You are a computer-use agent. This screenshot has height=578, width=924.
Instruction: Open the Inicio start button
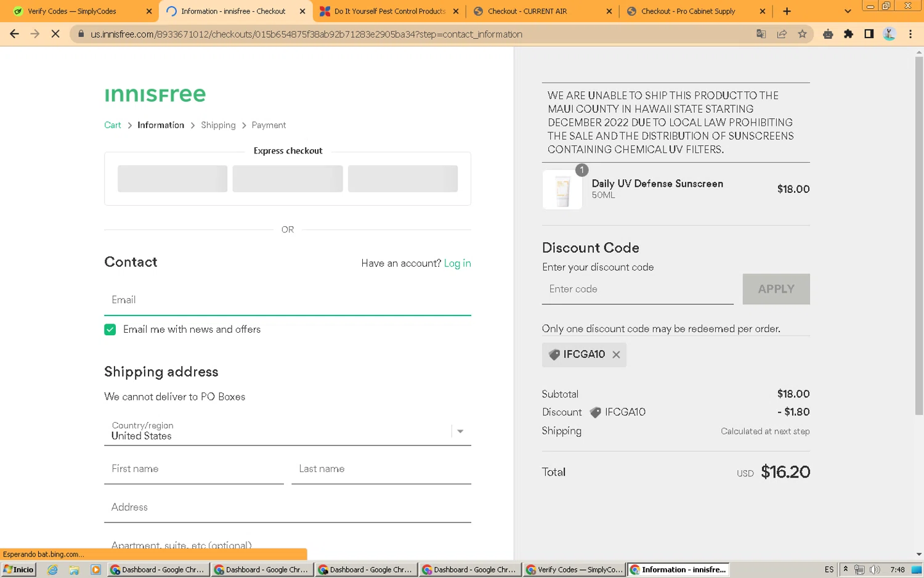pos(18,570)
